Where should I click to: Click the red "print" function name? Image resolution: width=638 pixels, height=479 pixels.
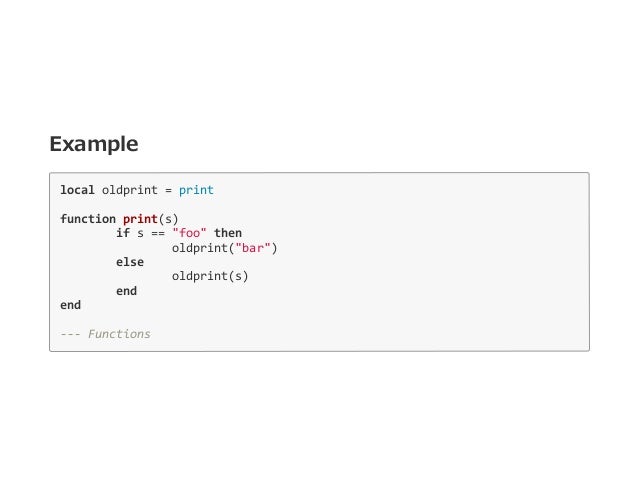pyautogui.click(x=140, y=218)
